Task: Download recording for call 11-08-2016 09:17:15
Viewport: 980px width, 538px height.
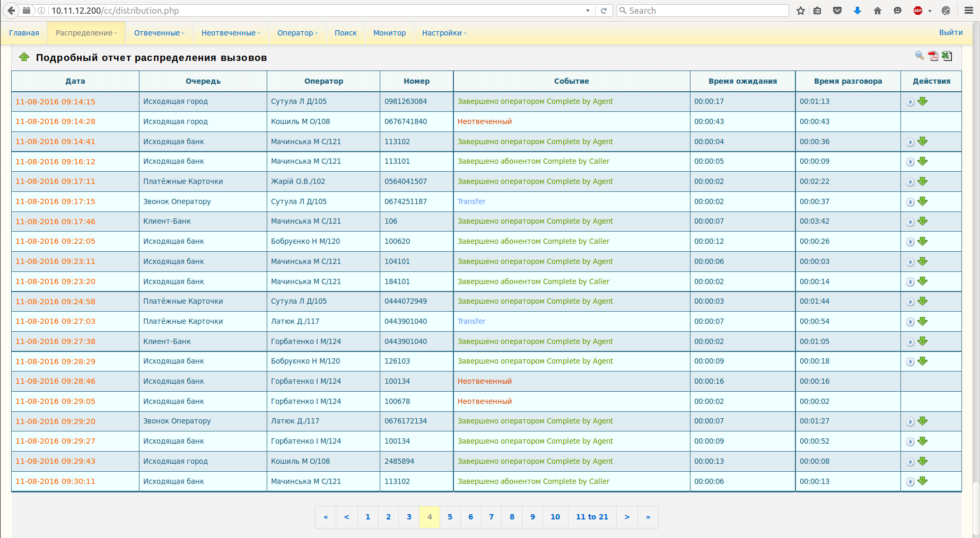Action: coord(923,201)
